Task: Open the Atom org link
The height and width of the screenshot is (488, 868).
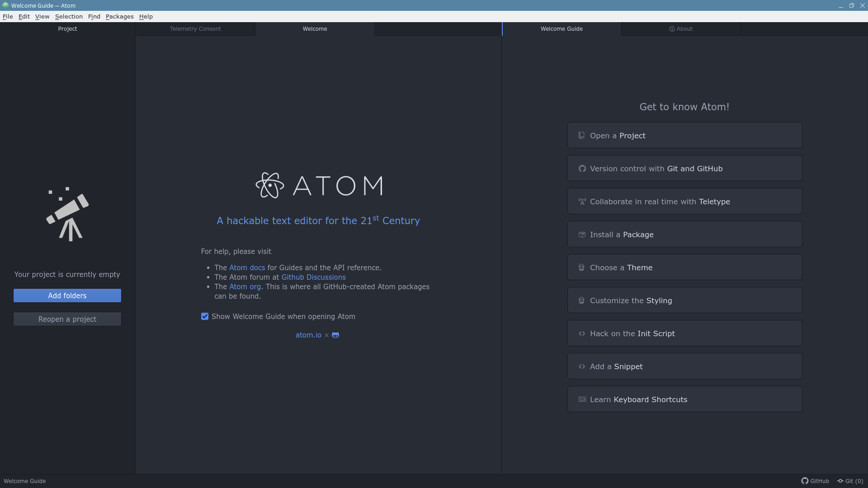Action: point(245,286)
